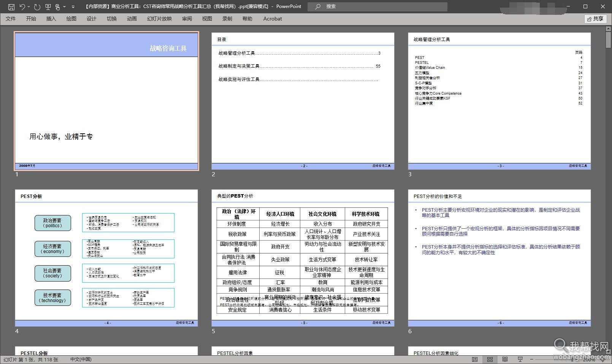The image size is (612, 364).
Task: Select slide 4 thumbnail PEST分析
Action: point(106,258)
